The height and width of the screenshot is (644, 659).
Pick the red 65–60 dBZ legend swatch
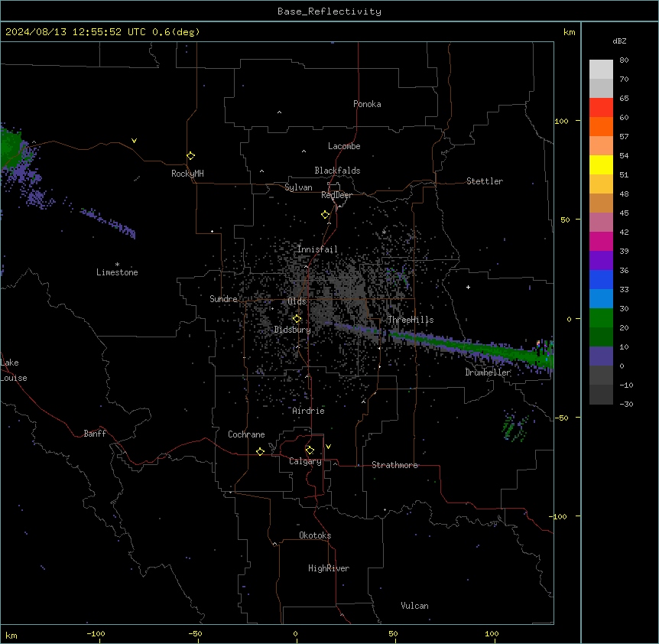[601, 108]
